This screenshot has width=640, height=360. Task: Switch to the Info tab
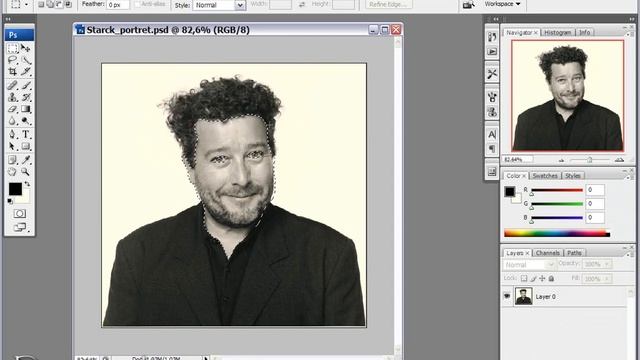[584, 32]
